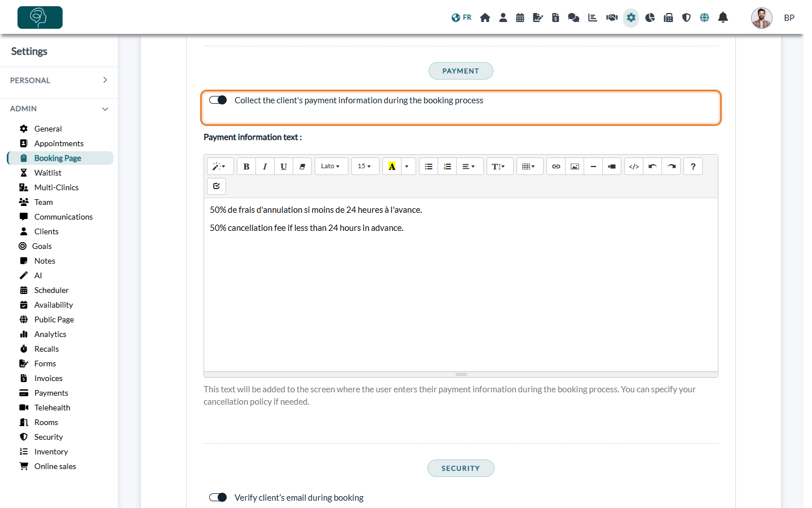The width and height of the screenshot is (812, 508).
Task: Open paragraph alignment dropdown
Action: [x=470, y=167]
